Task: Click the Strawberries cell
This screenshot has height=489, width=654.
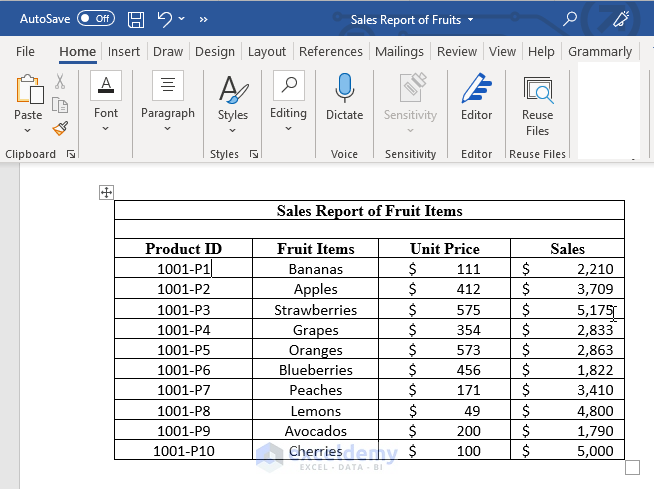Action: (316, 309)
